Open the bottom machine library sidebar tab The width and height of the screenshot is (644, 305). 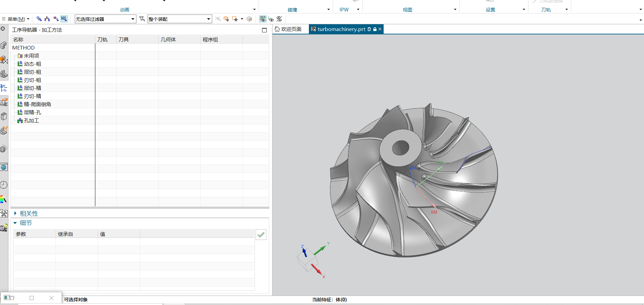[4, 228]
